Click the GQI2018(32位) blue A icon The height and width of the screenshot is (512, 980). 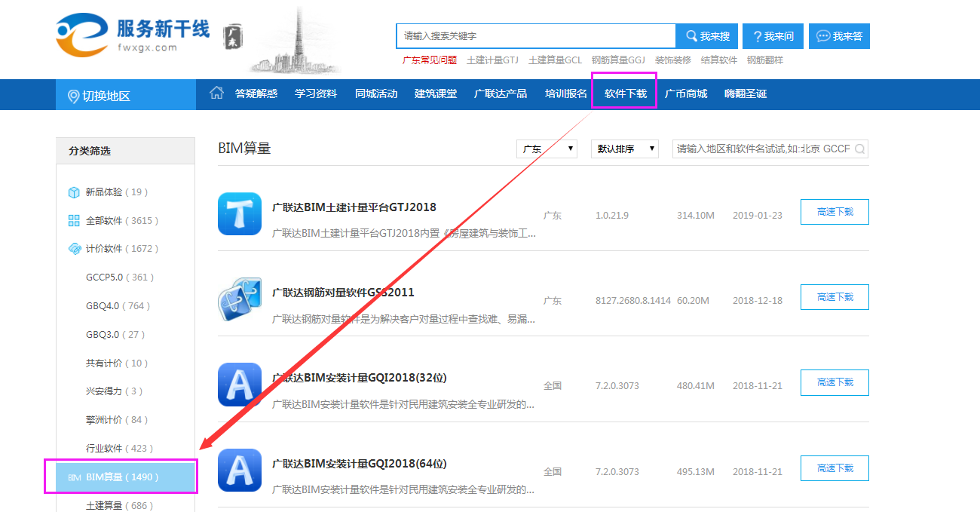(x=240, y=385)
